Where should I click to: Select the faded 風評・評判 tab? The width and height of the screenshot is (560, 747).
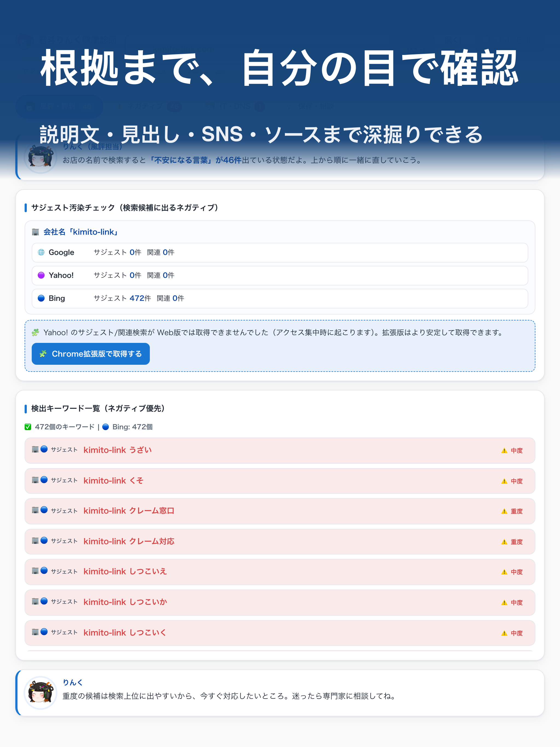coord(59,106)
